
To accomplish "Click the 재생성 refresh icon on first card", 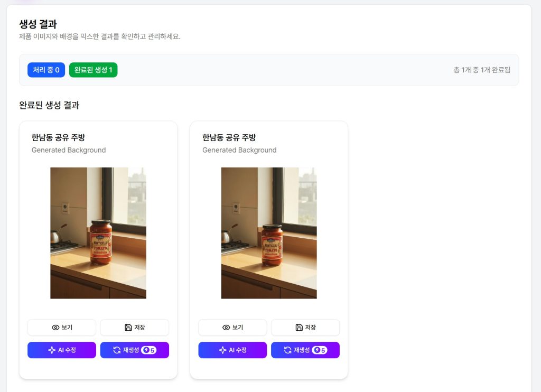I will pos(117,350).
